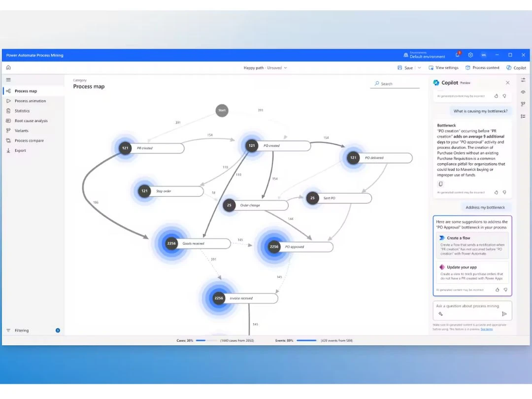Collapse the hamburger navigation menu
This screenshot has height=399, width=532.
(x=8, y=80)
